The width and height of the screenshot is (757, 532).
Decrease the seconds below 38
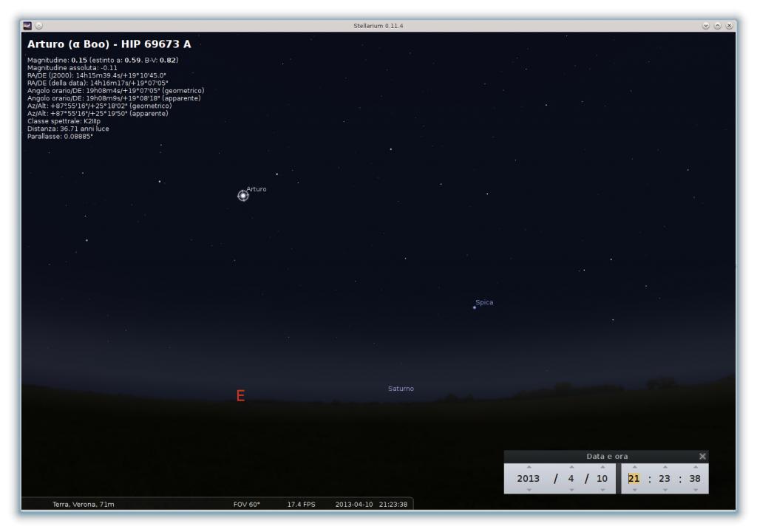(695, 490)
